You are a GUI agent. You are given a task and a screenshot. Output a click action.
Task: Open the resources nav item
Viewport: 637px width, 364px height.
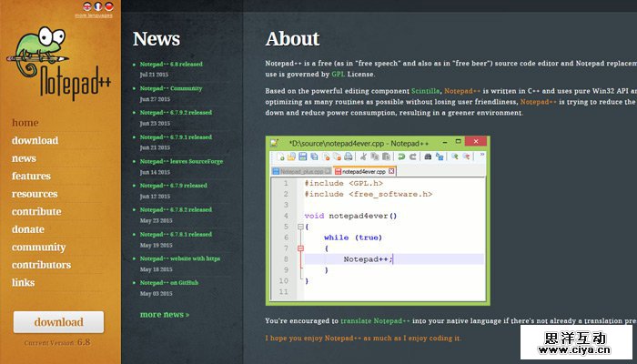point(35,194)
